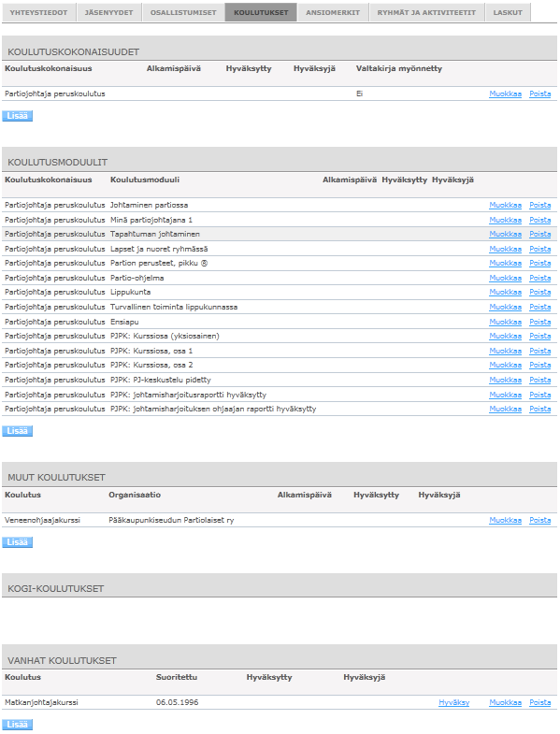This screenshot has height=734, width=560.
Task: Click Muokkaa for PJPK: PJ-keskustelu pidetty
Action: (505, 380)
